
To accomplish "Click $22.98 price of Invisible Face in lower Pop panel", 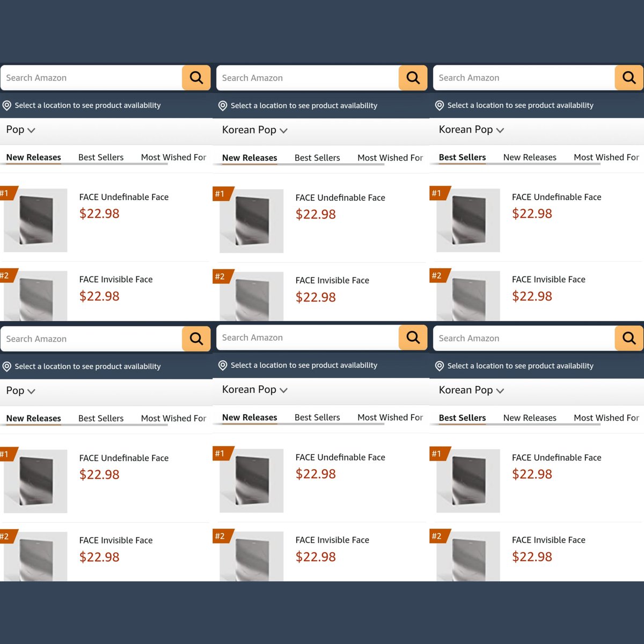I will coord(99,557).
